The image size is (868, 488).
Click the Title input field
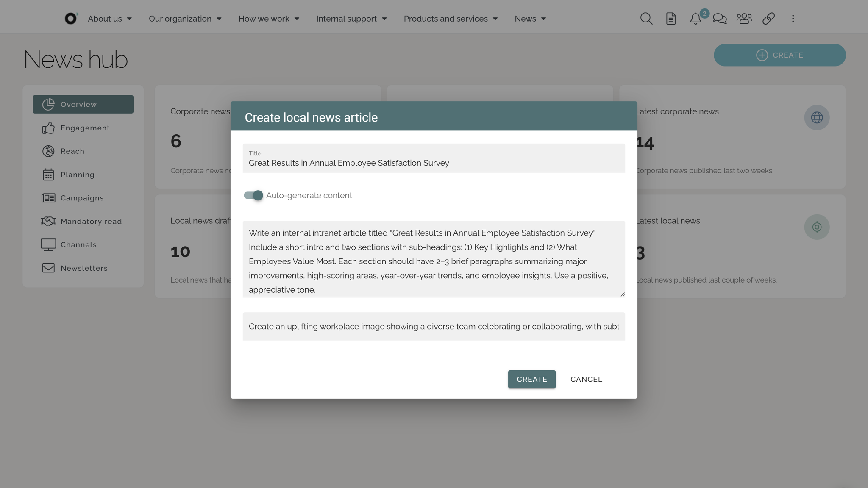(x=434, y=158)
